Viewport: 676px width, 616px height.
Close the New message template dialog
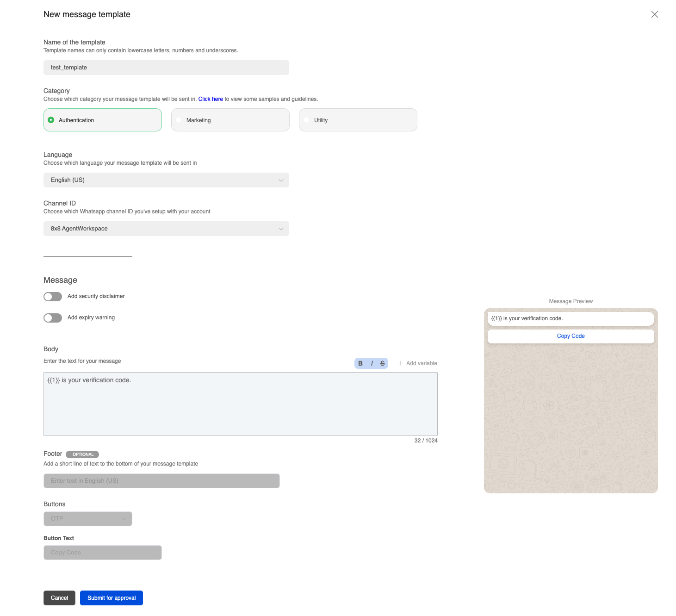654,14
